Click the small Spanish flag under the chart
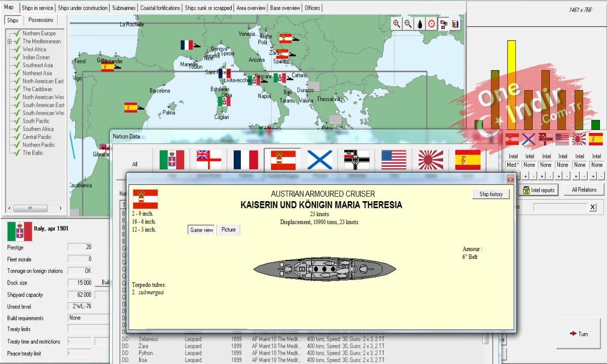The height and width of the screenshot is (364, 607). click(596, 139)
